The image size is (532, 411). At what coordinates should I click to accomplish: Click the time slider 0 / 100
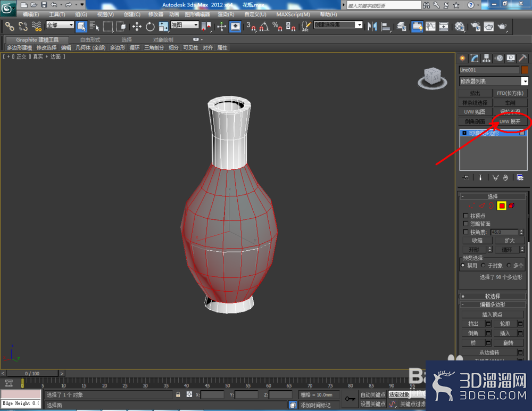32,373
